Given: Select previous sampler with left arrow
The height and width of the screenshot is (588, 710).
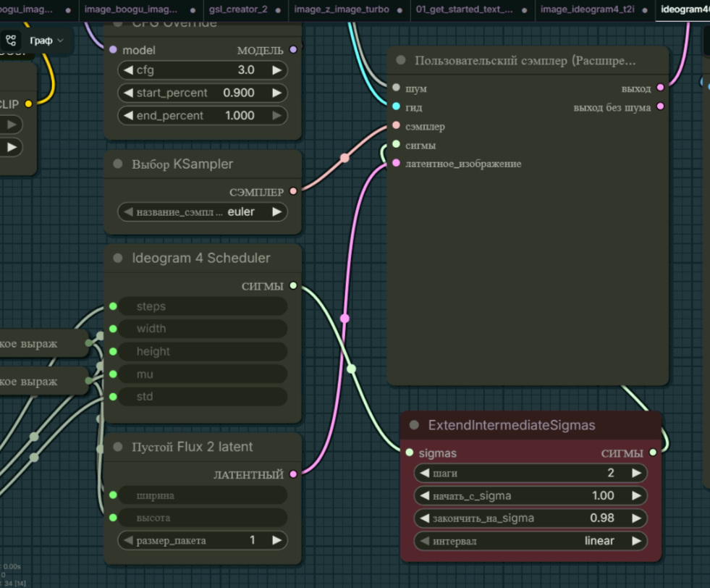Looking at the screenshot, I should coord(128,212).
